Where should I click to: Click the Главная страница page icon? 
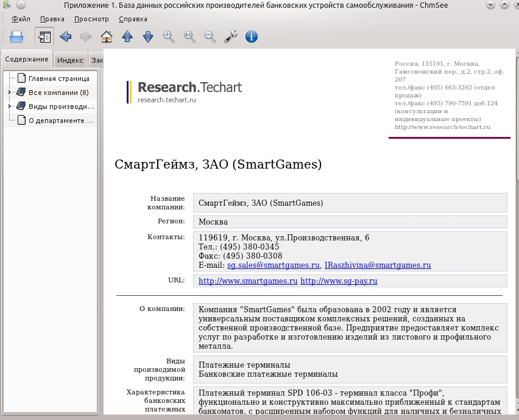coord(21,78)
